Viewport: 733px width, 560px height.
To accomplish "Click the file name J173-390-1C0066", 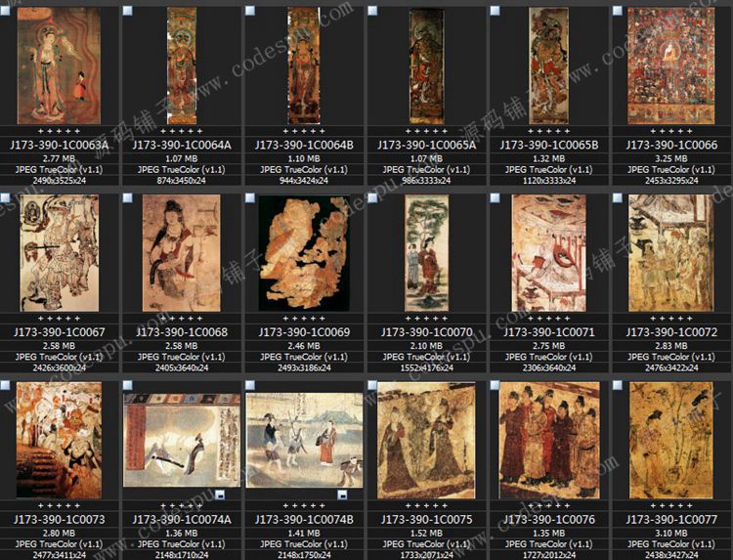I will (671, 145).
